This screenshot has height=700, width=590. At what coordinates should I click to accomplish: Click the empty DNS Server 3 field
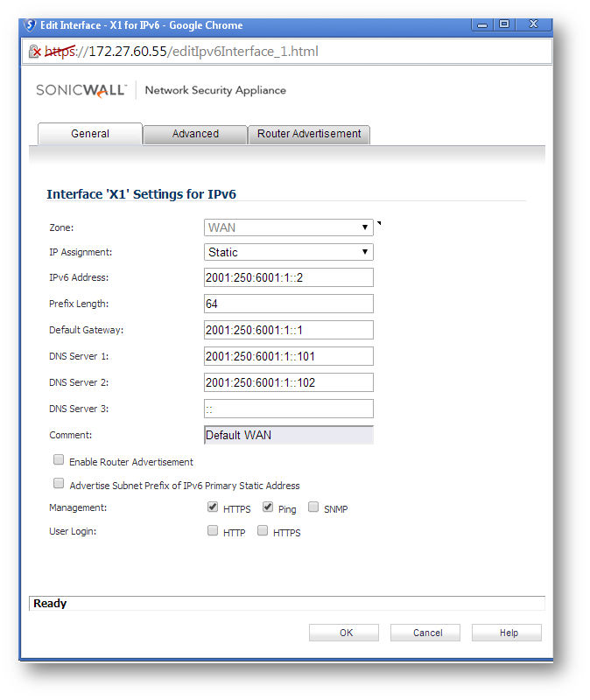point(289,409)
